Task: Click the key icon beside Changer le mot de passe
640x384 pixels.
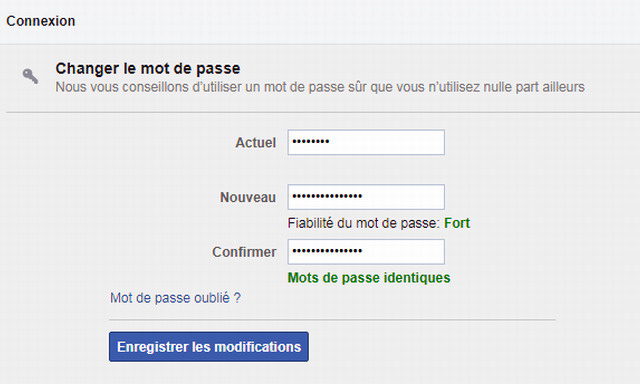Action: pos(31,76)
